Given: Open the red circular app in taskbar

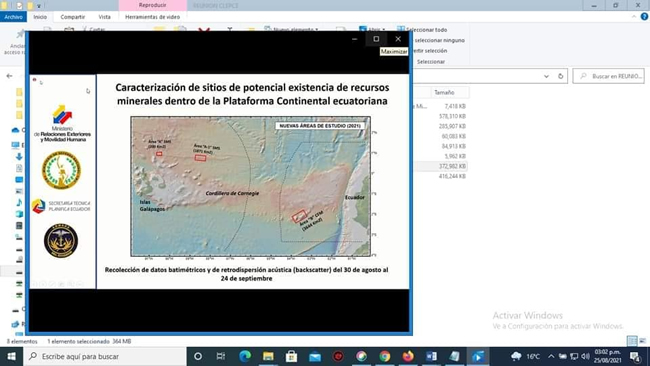Looking at the screenshot, I should (x=338, y=356).
